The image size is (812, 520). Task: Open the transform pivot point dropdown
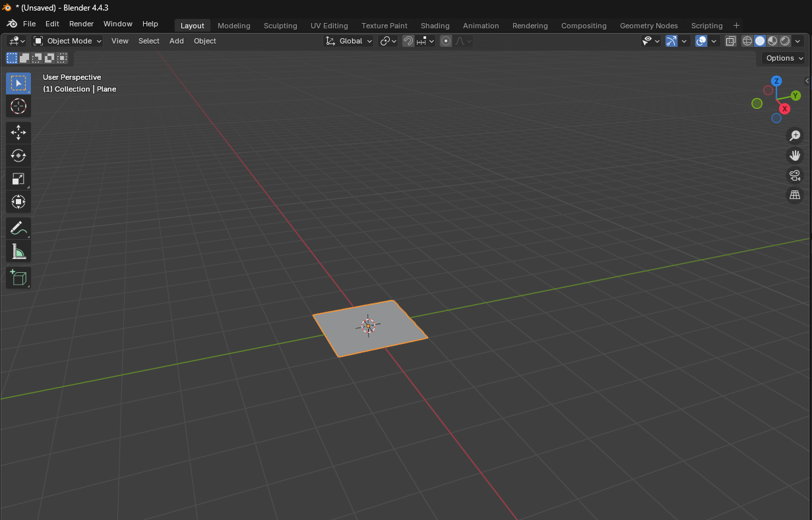[389, 41]
